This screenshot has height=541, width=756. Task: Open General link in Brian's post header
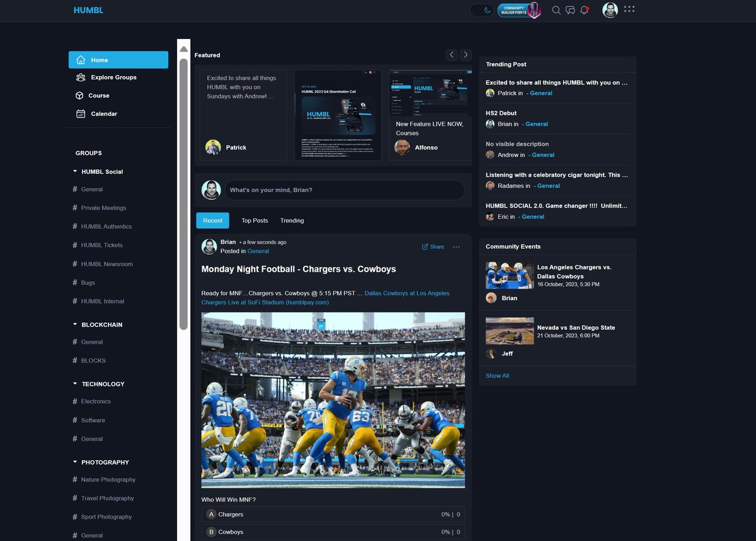pyautogui.click(x=258, y=251)
